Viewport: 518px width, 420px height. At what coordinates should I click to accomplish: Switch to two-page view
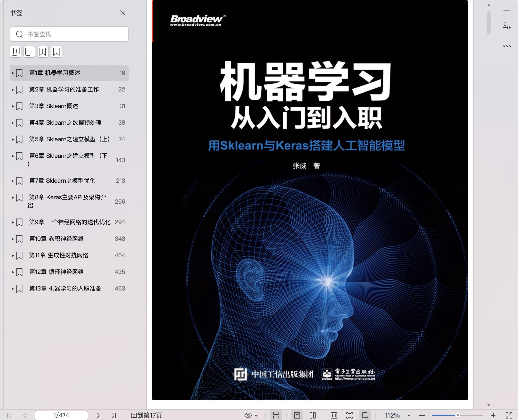click(x=313, y=415)
